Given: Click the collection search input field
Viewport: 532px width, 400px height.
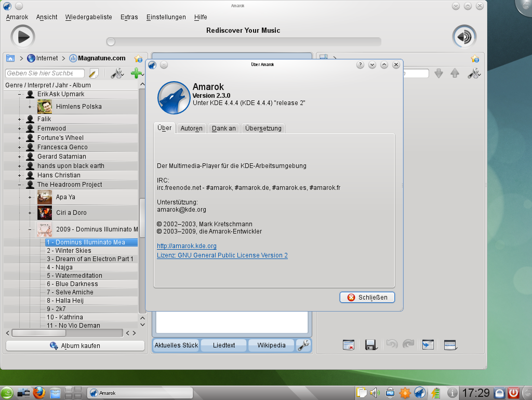Looking at the screenshot, I should tap(46, 73).
